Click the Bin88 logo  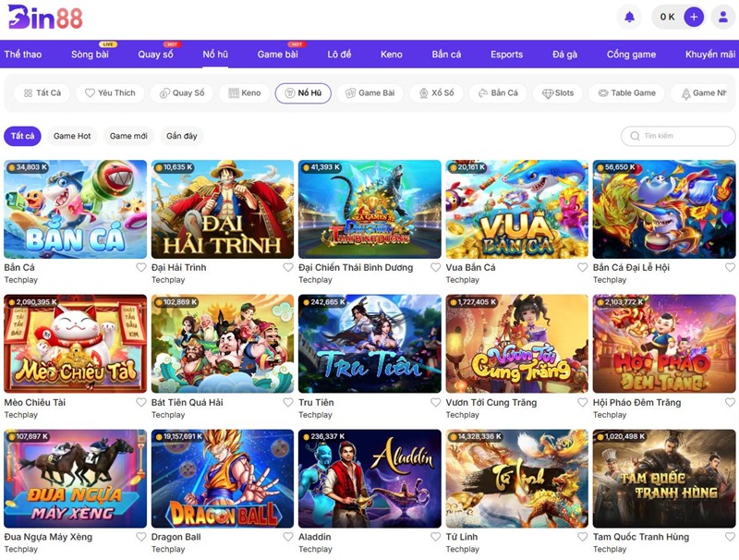pyautogui.click(x=45, y=18)
